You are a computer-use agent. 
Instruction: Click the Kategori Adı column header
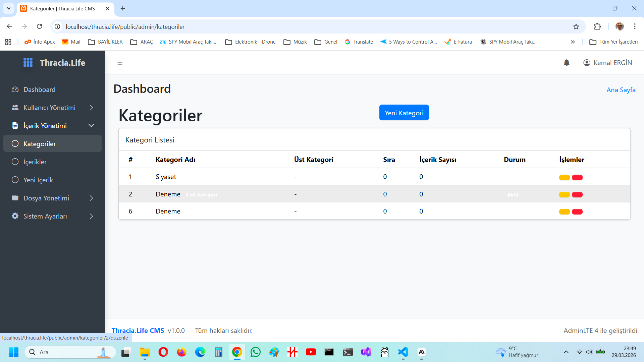click(175, 160)
